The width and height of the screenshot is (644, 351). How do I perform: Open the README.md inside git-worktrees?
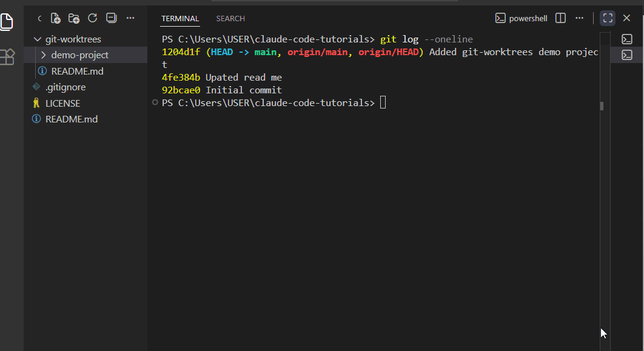(77, 70)
